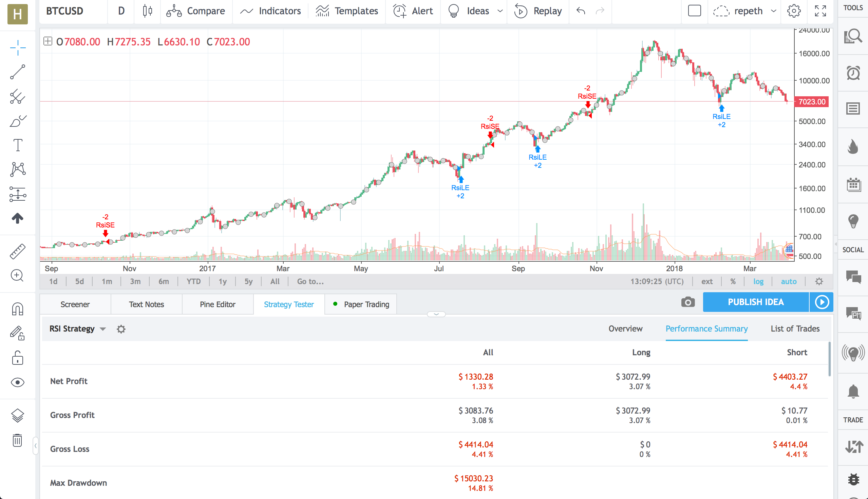Open the alarm clock alerts panel
This screenshot has width=868, height=499.
(853, 73)
